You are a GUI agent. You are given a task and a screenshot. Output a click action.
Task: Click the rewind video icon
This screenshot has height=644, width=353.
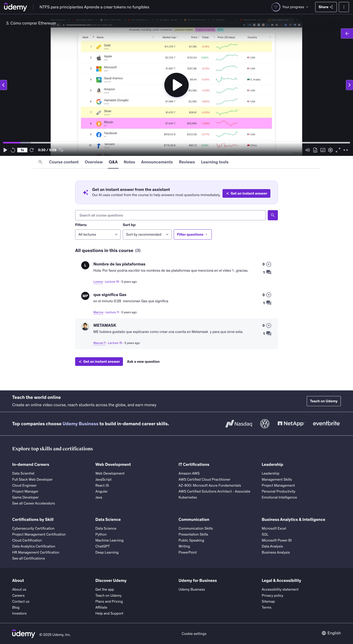pyautogui.click(x=13, y=150)
